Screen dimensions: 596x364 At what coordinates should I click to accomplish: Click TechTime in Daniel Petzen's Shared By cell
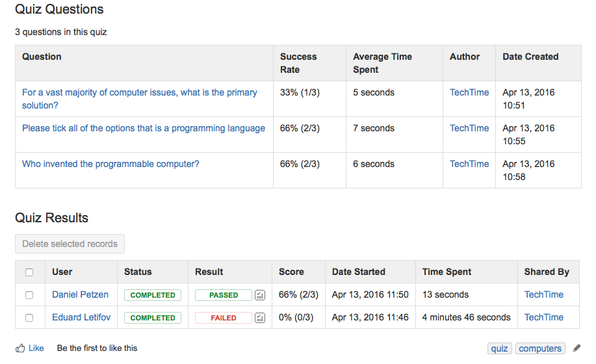coord(543,294)
